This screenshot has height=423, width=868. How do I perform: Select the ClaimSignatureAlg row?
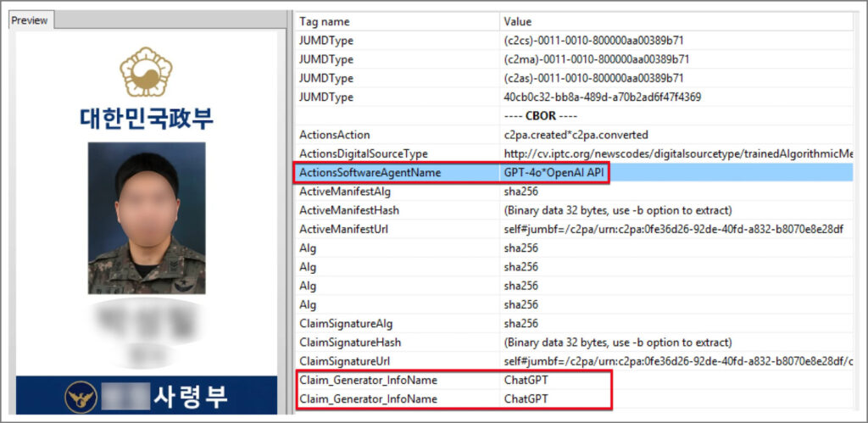click(x=346, y=323)
